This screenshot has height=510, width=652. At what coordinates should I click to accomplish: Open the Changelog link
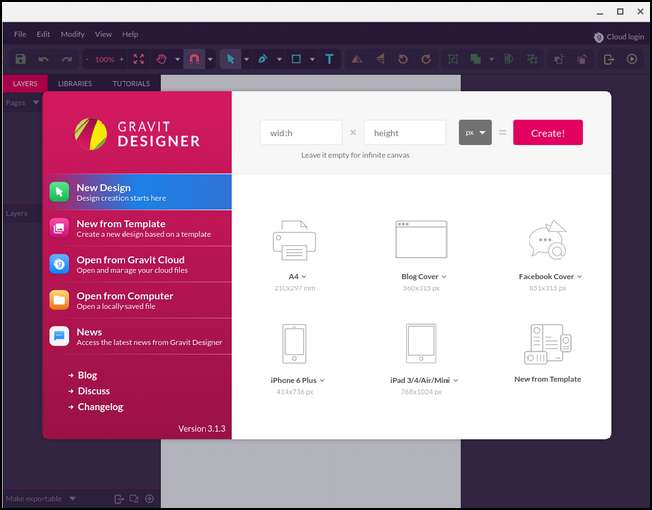pos(101,407)
